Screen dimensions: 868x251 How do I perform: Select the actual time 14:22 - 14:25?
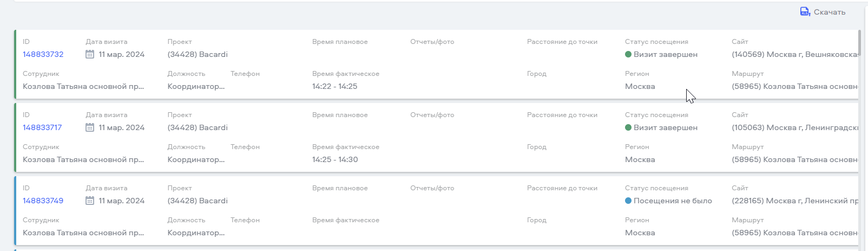coord(334,86)
